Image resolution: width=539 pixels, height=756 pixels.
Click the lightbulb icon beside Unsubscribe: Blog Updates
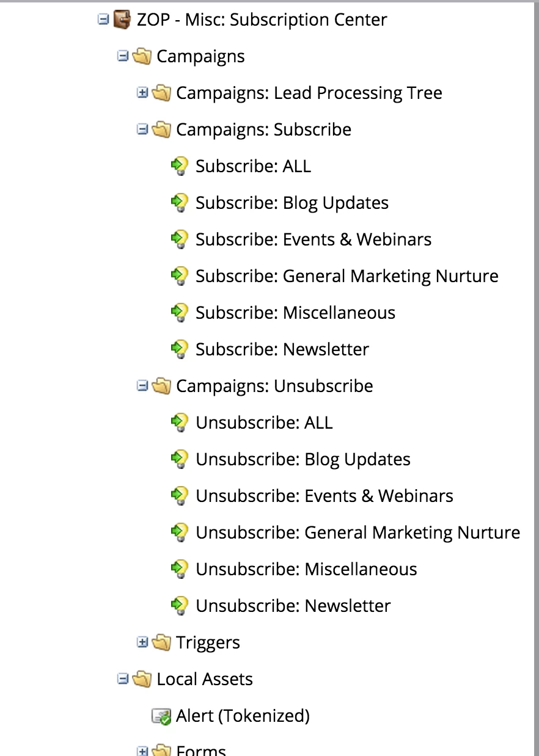click(x=179, y=459)
